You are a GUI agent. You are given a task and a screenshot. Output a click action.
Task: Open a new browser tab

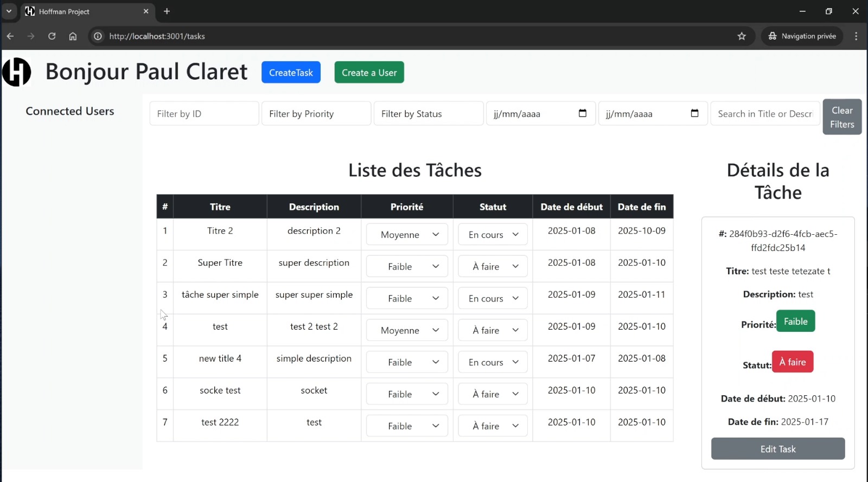pos(167,11)
